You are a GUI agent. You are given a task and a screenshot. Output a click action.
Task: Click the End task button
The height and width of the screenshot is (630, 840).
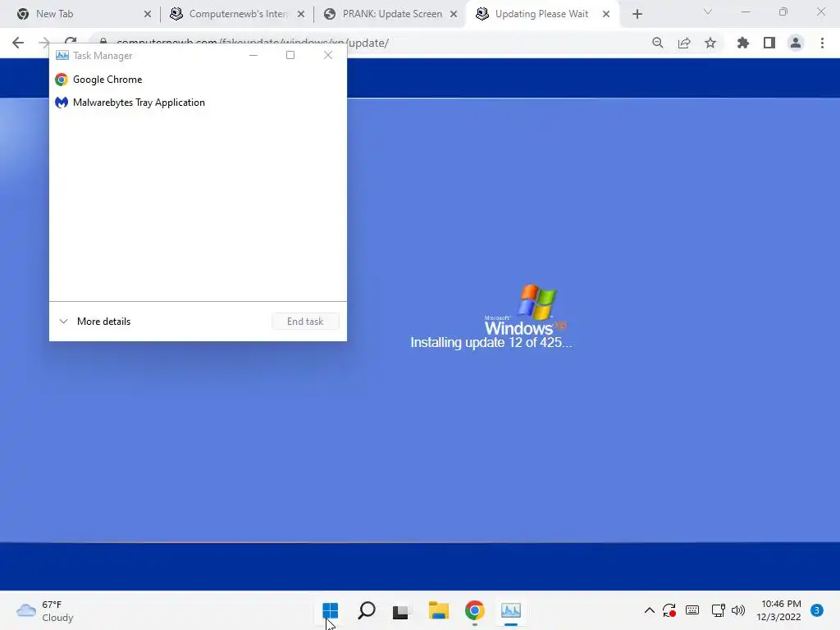pos(305,322)
